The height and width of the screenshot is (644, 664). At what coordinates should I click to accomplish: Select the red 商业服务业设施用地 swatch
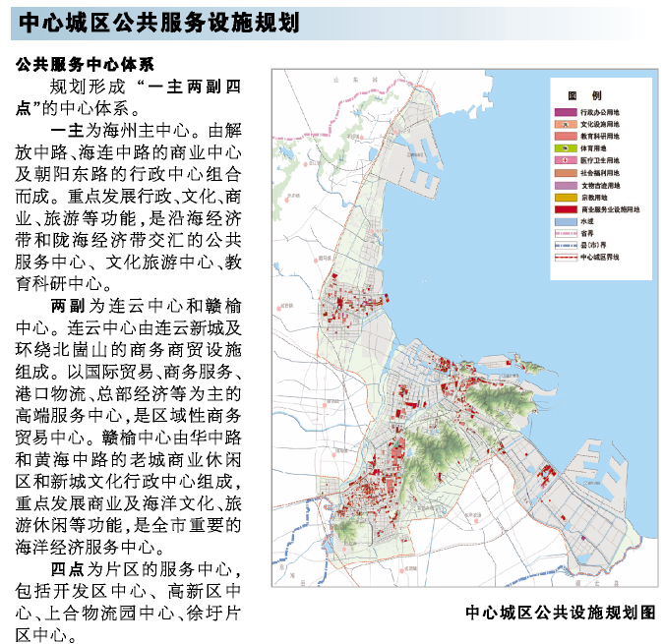(x=567, y=209)
